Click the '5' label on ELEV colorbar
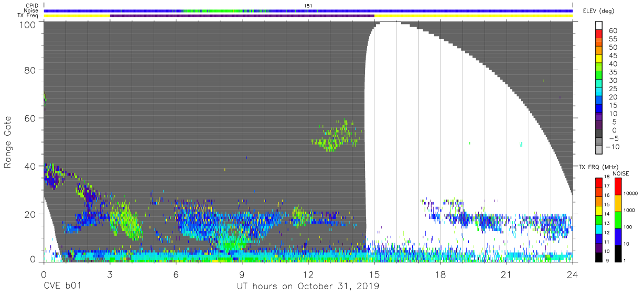Screen dimensions: 644x297 [x=615, y=122]
